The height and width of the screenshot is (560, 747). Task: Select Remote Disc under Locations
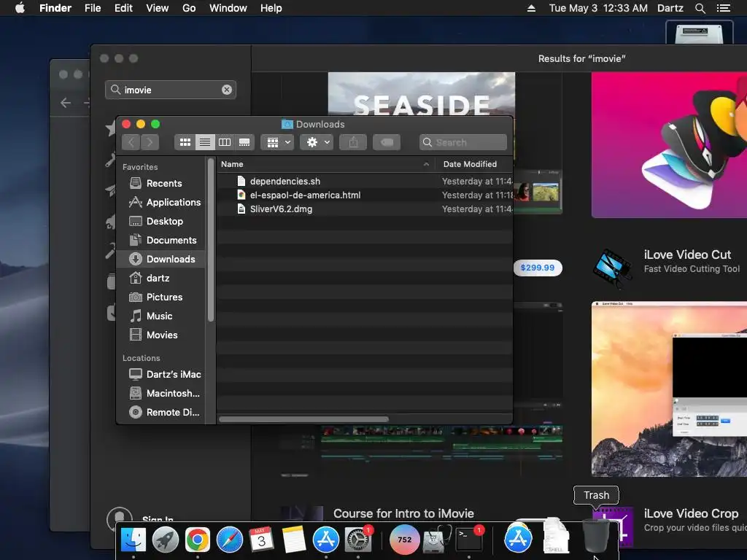pyautogui.click(x=162, y=413)
